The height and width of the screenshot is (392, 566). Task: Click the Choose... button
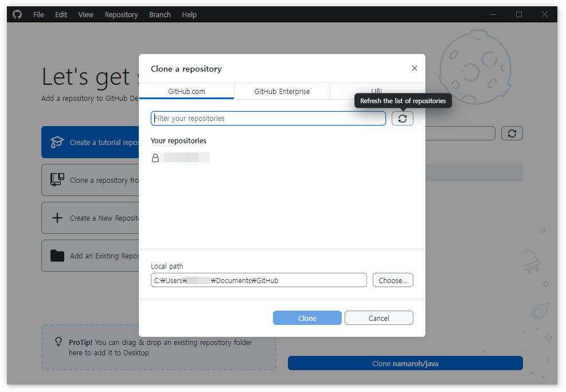tap(393, 280)
